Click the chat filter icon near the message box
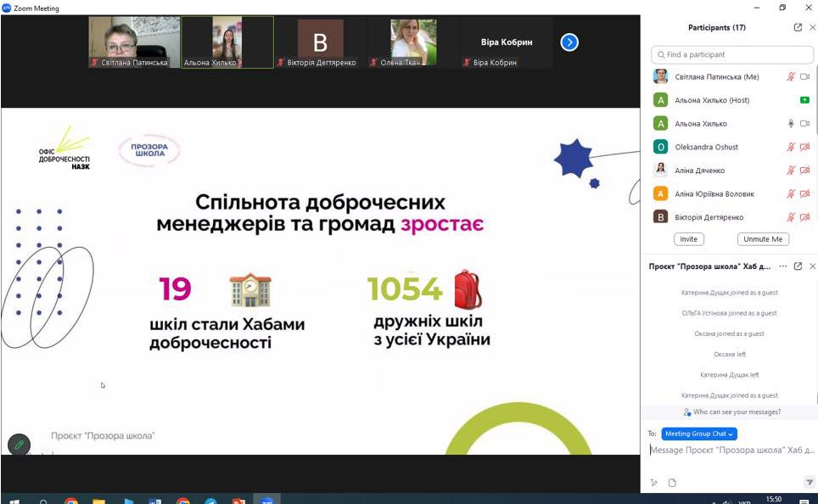This screenshot has height=504, width=818. 809,483
